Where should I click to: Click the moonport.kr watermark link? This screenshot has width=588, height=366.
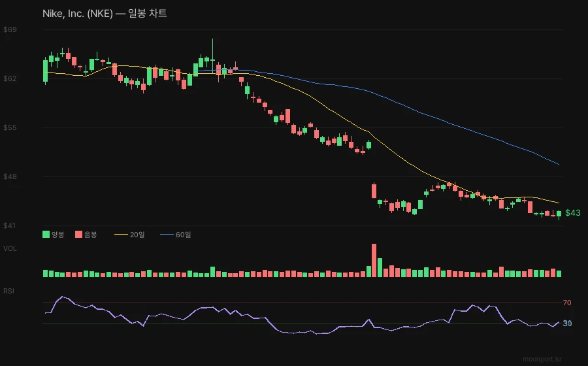[x=542, y=359]
